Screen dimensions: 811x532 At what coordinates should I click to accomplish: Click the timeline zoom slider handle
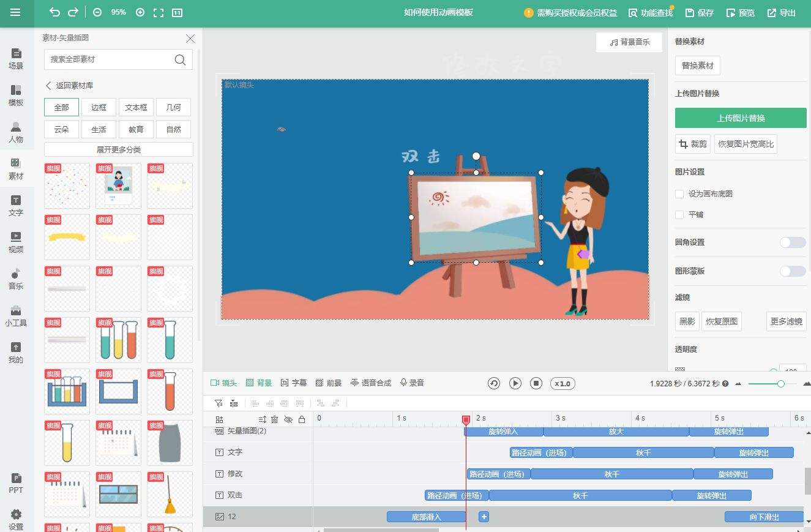click(781, 384)
